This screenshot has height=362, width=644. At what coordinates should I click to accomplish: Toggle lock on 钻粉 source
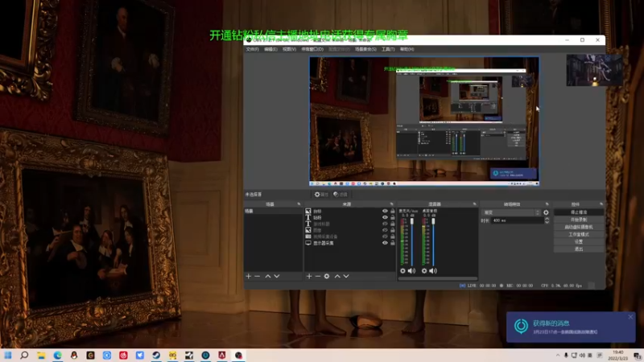click(393, 217)
